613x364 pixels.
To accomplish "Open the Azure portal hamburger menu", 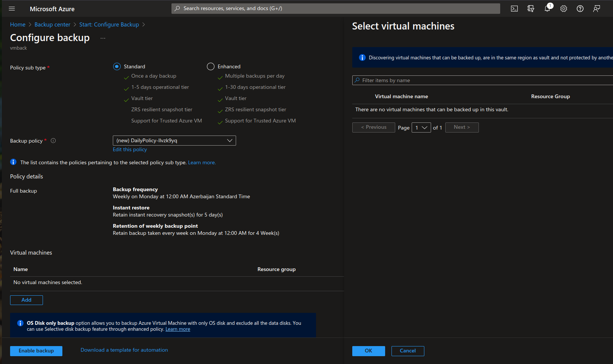I will (x=12, y=9).
